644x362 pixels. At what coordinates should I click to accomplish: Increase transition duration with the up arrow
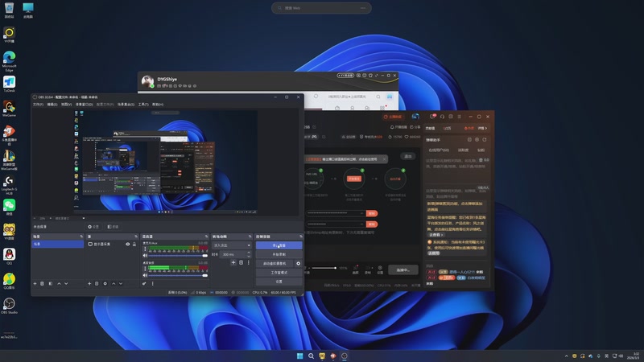coord(249,253)
